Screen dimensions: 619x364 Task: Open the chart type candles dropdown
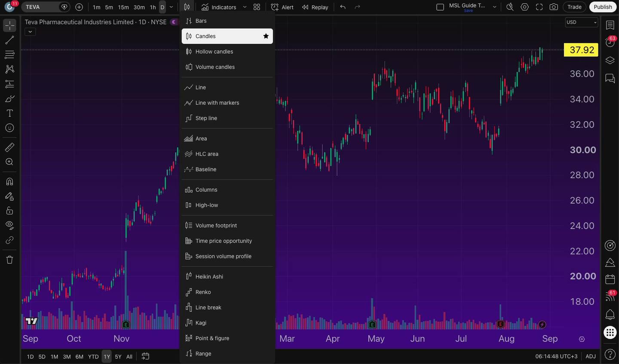187,7
